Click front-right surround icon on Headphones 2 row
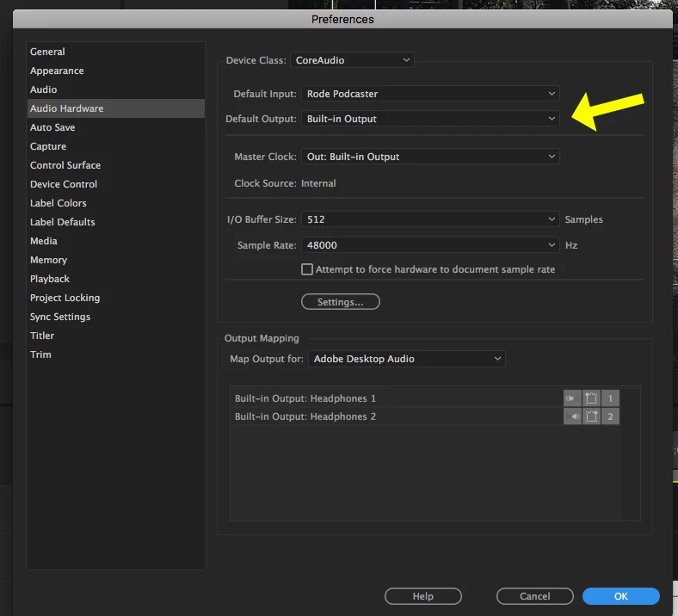Image resolution: width=678 pixels, height=616 pixels. pyautogui.click(x=591, y=416)
